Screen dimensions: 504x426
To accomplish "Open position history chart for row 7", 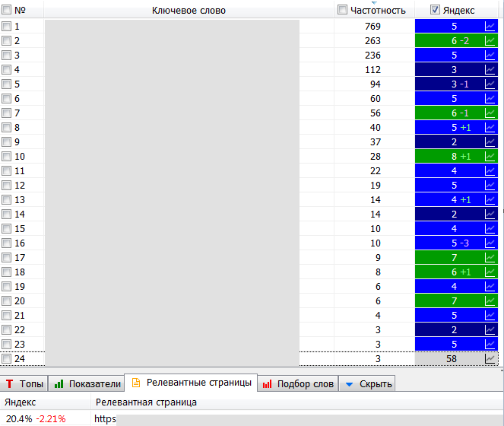I will pos(490,113).
